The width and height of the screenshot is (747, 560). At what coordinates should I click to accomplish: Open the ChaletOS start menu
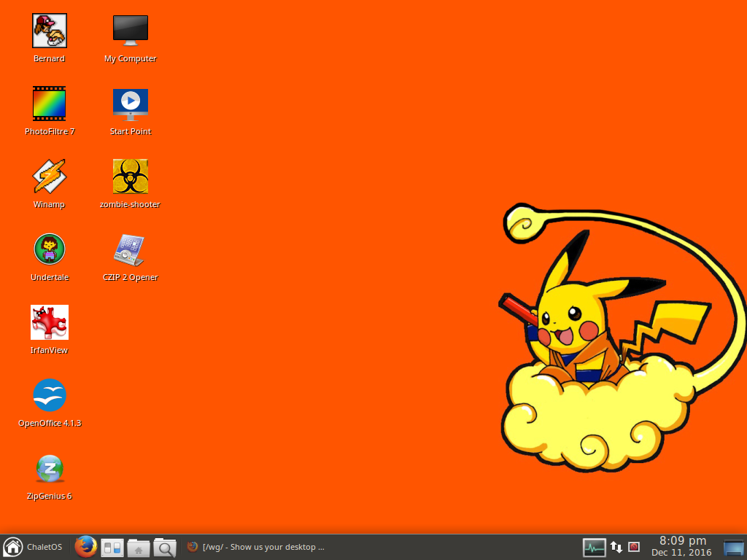(33, 547)
